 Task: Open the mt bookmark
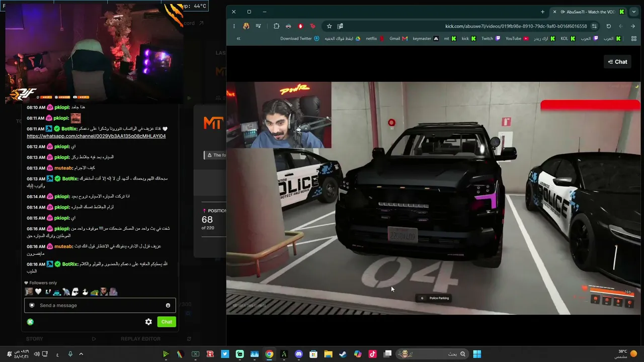[450, 39]
